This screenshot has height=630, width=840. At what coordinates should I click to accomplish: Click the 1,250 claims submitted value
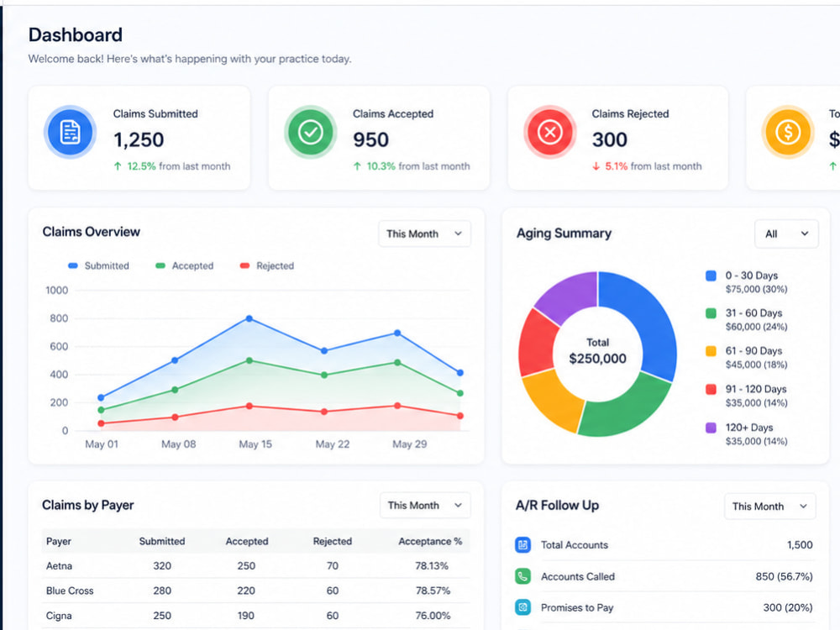pyautogui.click(x=139, y=139)
